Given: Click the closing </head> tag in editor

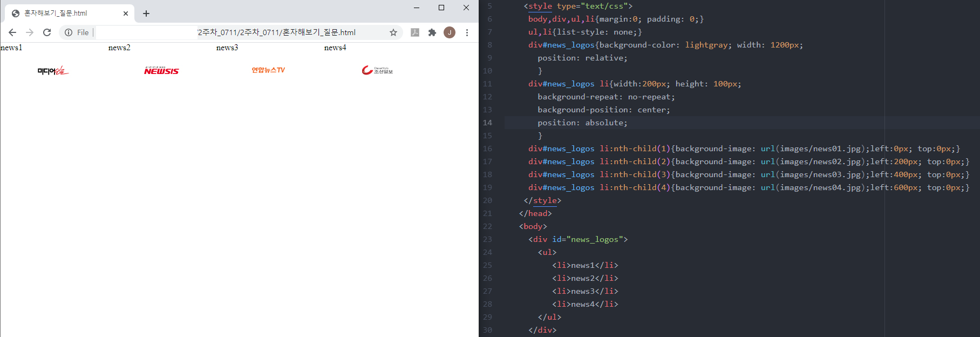Looking at the screenshot, I should (535, 213).
